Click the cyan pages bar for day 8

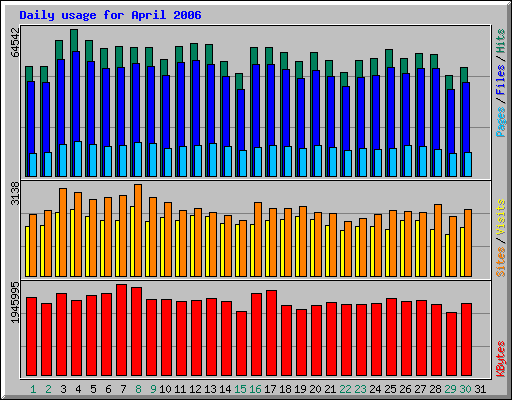[x=138, y=159]
